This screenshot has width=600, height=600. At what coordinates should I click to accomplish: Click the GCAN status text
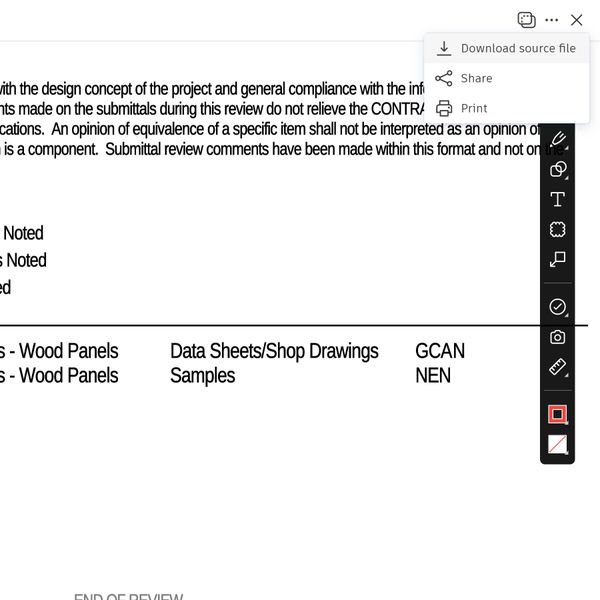pos(440,351)
